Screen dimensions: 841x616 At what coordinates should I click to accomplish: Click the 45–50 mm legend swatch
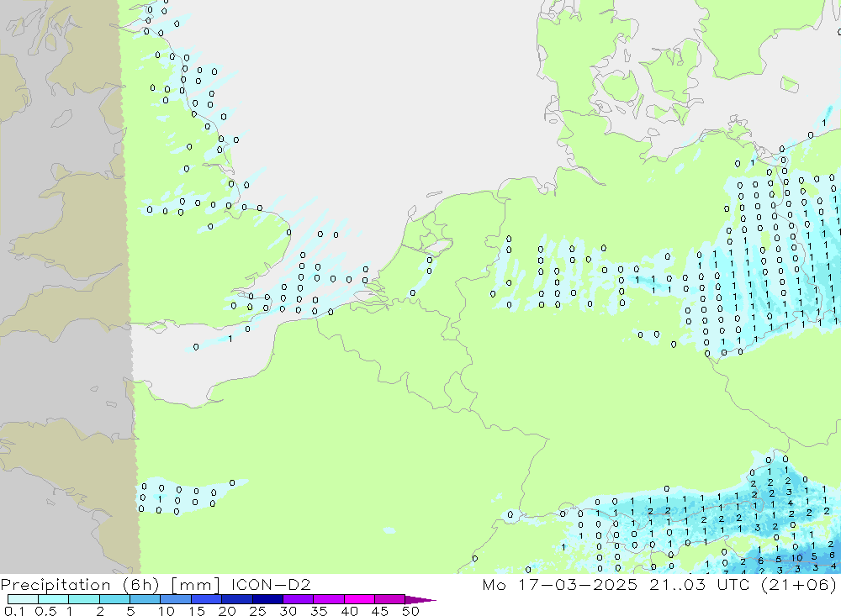coord(390,599)
